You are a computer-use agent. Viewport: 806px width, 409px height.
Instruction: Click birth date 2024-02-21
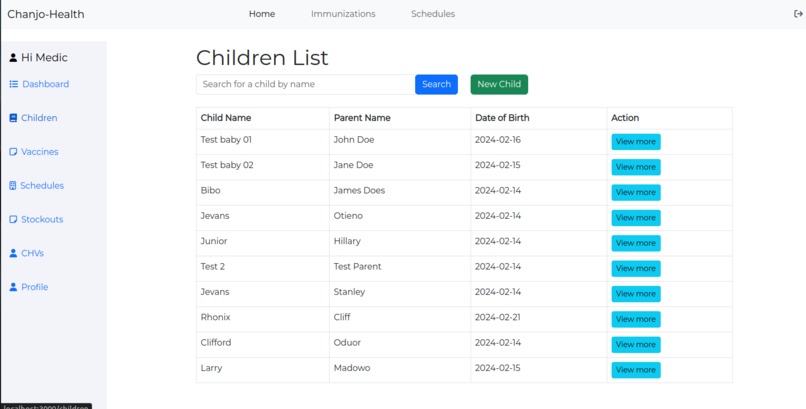(498, 317)
